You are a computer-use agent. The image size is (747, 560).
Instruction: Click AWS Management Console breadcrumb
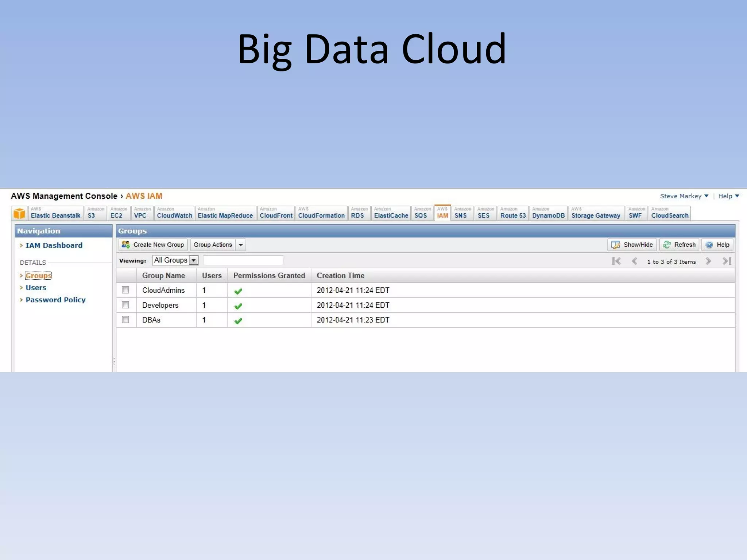[x=64, y=196]
